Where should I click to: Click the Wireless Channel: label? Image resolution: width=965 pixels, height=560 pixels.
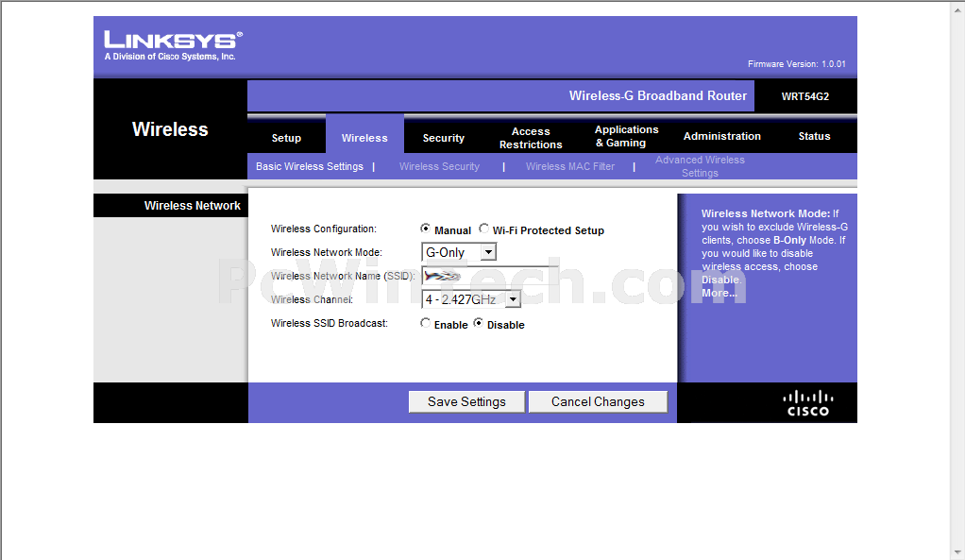312,299
